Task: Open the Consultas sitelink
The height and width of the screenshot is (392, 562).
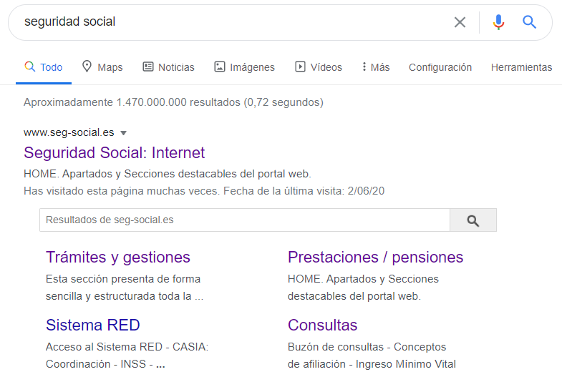Action: tap(322, 325)
